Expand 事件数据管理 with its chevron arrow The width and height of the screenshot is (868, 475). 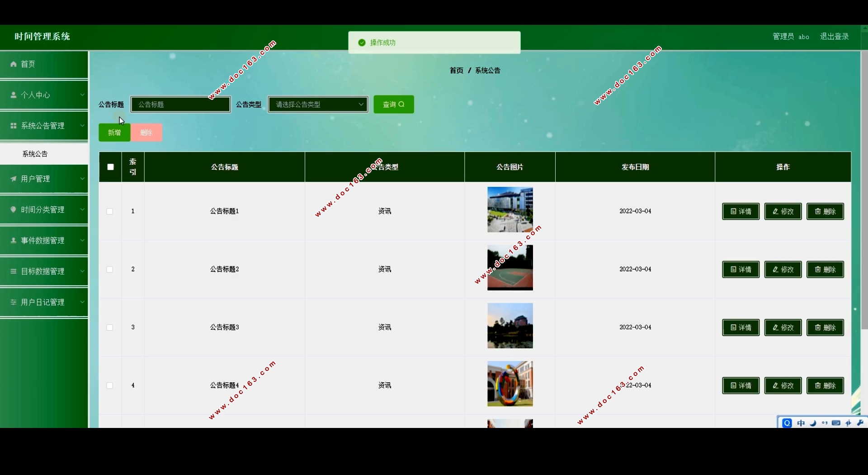(x=82, y=240)
